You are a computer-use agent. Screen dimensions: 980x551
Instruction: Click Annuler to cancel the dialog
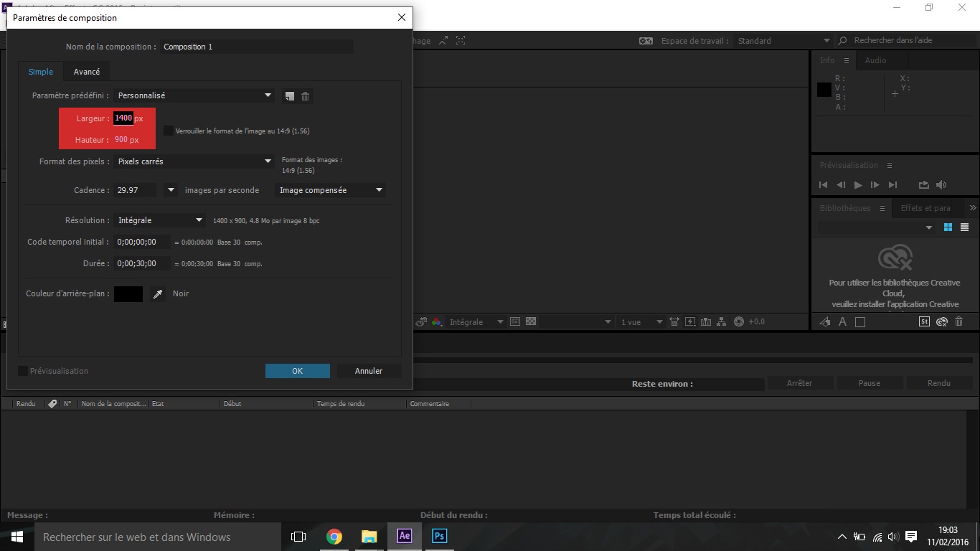369,371
